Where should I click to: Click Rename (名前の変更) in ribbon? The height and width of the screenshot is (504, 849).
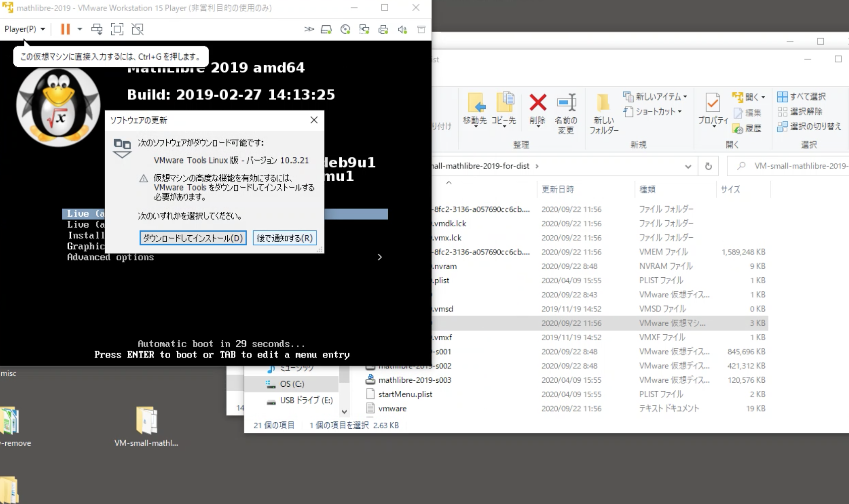[566, 114]
